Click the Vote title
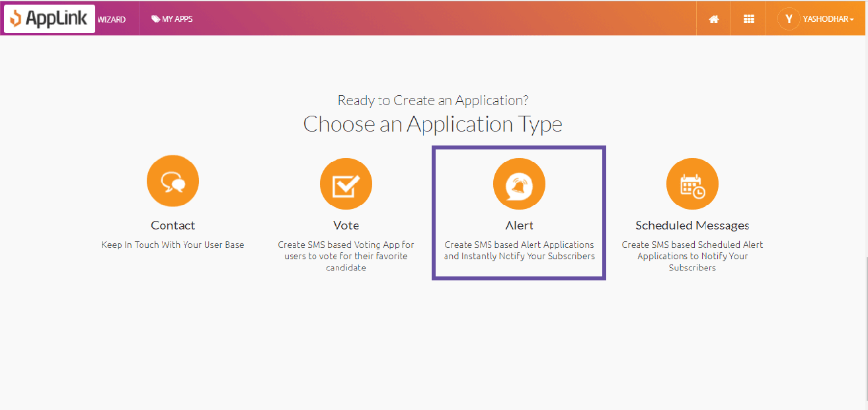The width and height of the screenshot is (868, 410). click(x=346, y=225)
